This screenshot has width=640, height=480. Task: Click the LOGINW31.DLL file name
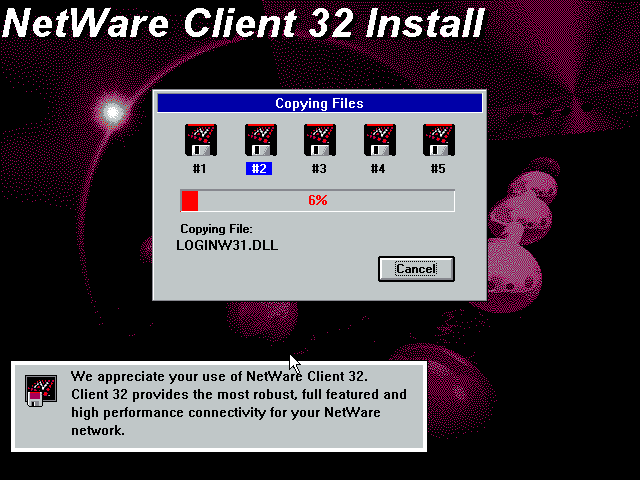(227, 245)
